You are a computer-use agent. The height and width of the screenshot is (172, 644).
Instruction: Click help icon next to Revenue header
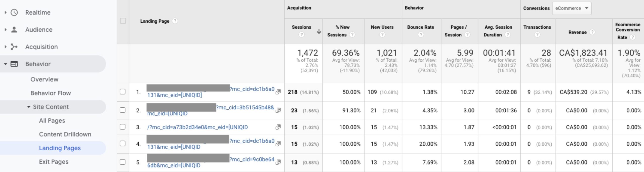tap(592, 32)
